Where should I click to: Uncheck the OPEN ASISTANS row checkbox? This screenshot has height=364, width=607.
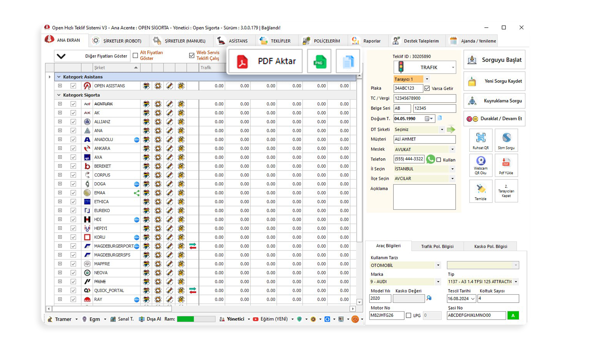pyautogui.click(x=73, y=86)
